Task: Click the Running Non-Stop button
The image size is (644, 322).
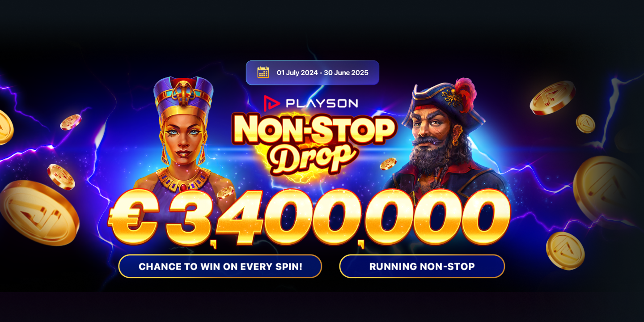Action: 422,266
